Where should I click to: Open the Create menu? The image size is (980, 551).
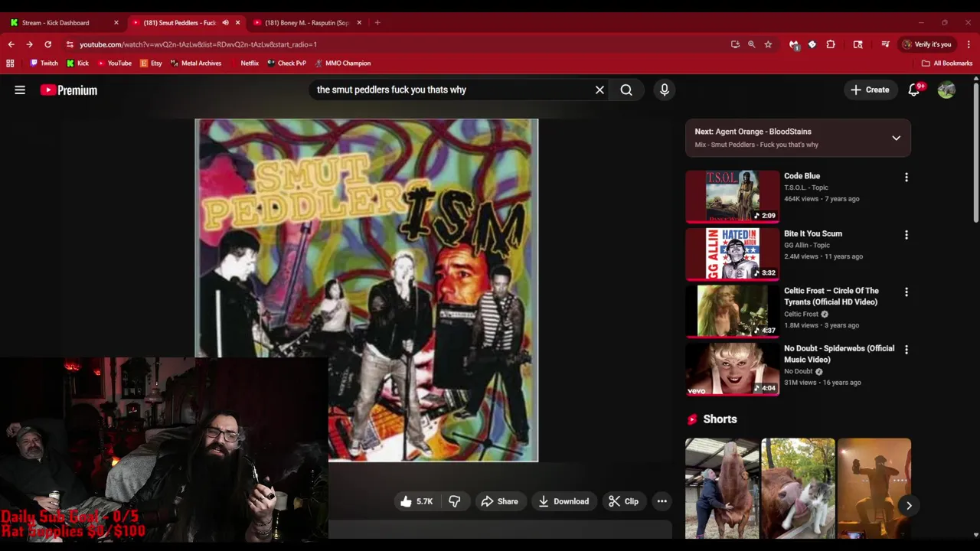tap(870, 90)
